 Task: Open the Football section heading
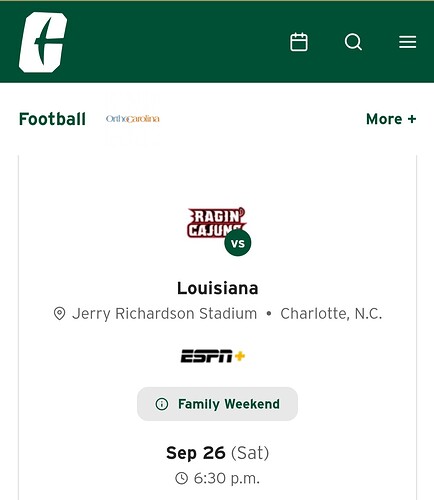point(52,119)
